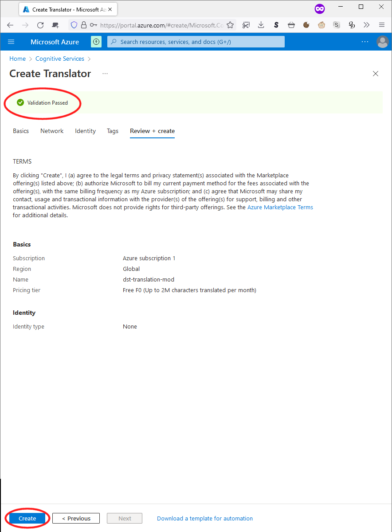Go back using the browser back arrow
The image size is (392, 532).
click(x=10, y=25)
